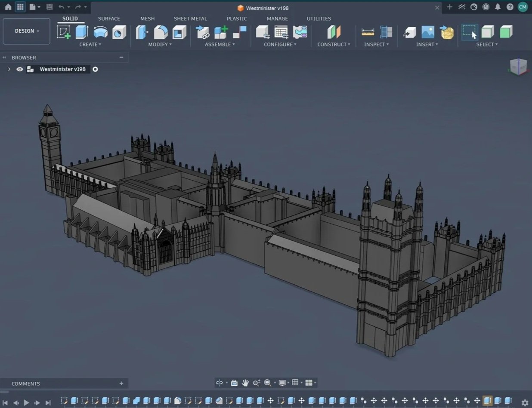The width and height of the screenshot is (532, 408).
Task: Activate the window Select tool
Action: coord(470,32)
